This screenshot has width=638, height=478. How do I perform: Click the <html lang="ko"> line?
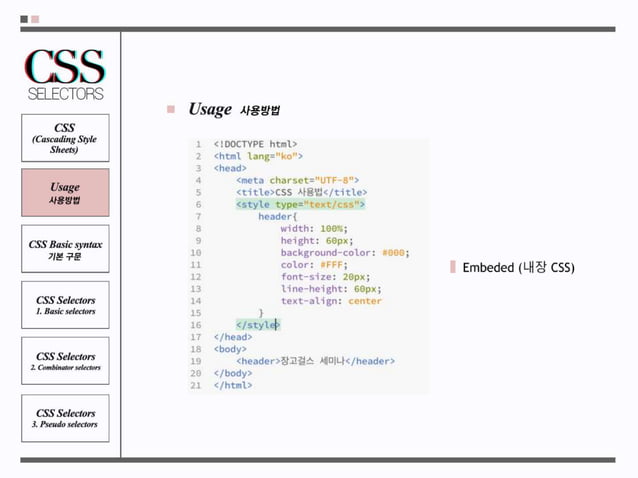258,156
